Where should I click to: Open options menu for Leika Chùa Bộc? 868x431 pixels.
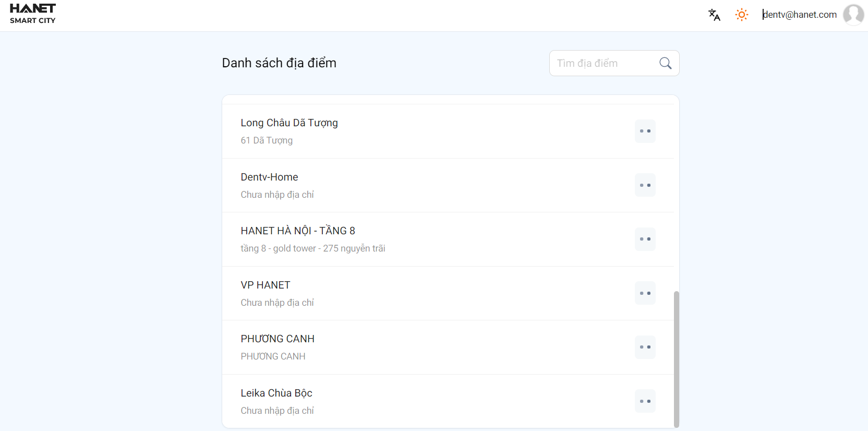(645, 401)
